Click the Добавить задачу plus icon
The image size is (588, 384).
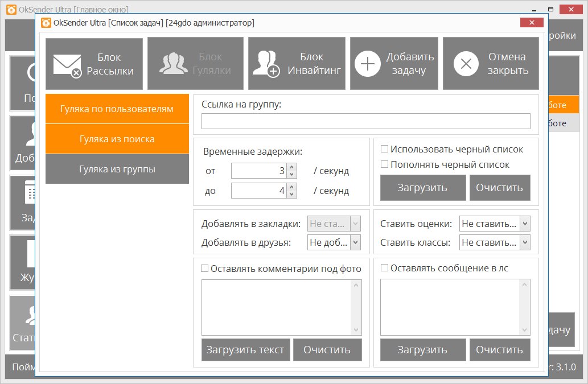click(368, 64)
